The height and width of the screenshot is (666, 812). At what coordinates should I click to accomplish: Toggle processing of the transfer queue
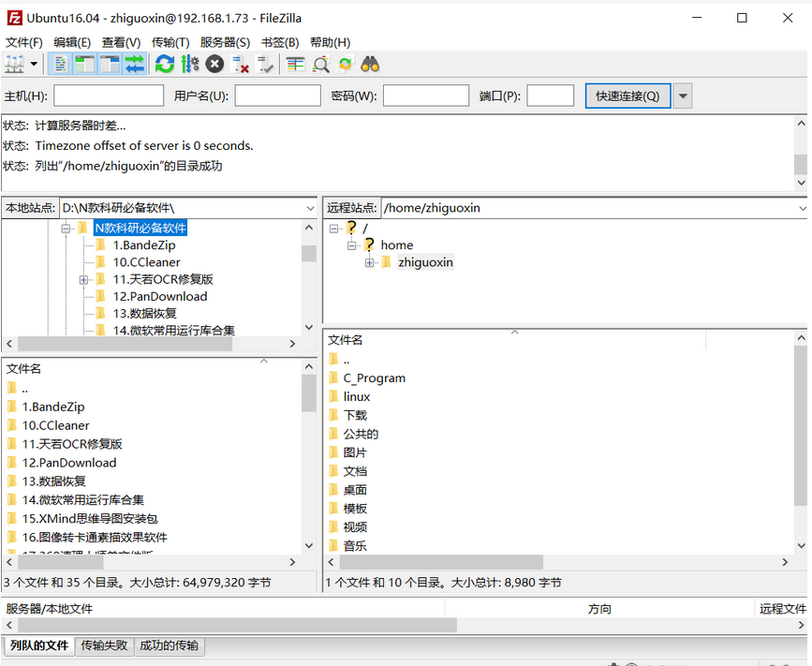[189, 65]
